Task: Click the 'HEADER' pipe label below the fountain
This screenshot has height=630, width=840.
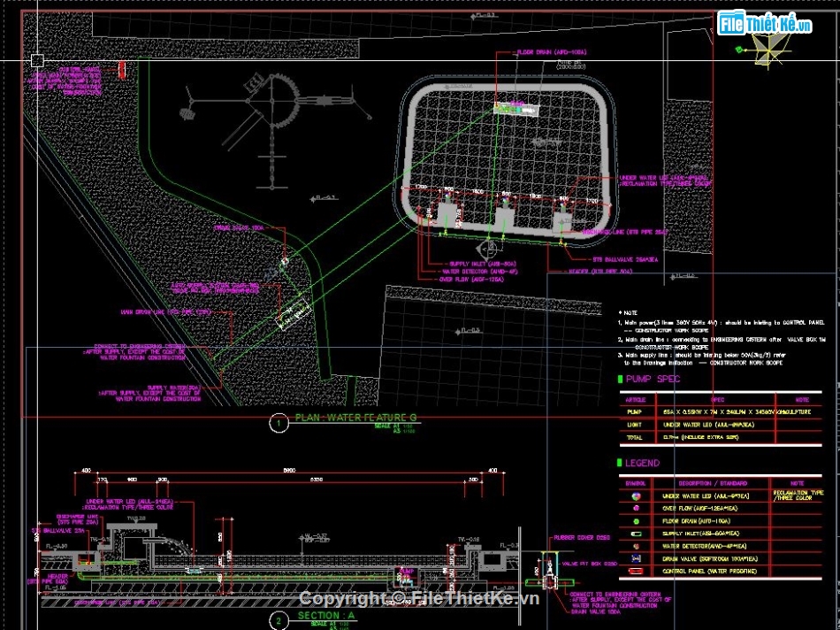Action: [600, 272]
